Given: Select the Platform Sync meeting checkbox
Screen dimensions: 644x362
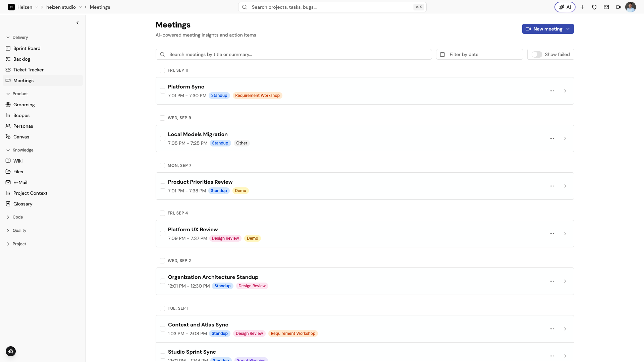Looking at the screenshot, I should pos(163,91).
